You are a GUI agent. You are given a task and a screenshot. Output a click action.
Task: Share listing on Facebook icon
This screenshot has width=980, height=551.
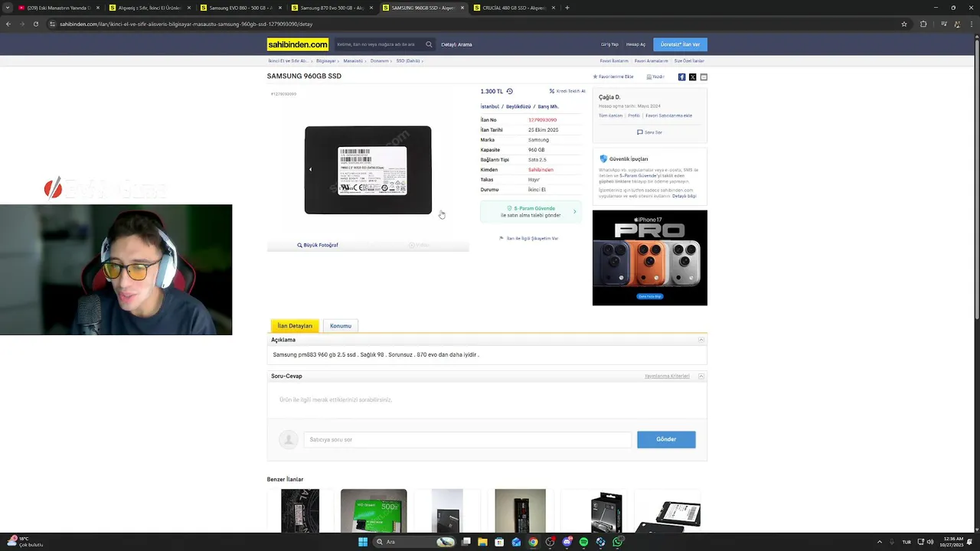(681, 77)
